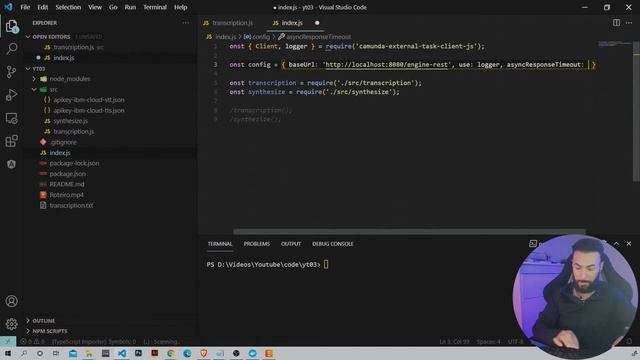The width and height of the screenshot is (640, 360).
Task: Open .gitignore file in explorer
Action: [x=63, y=142]
